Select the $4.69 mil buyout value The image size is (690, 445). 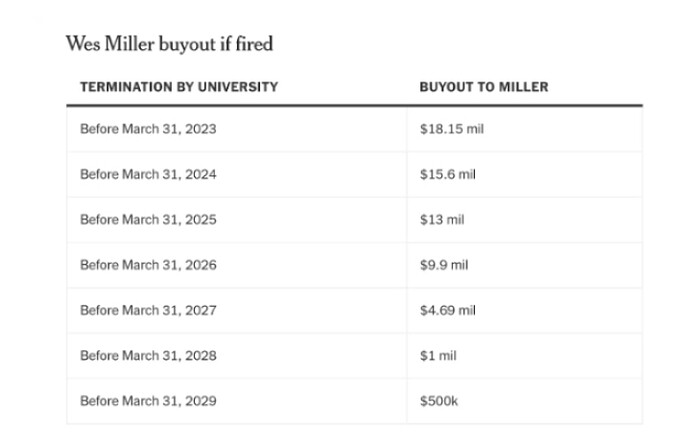point(448,310)
